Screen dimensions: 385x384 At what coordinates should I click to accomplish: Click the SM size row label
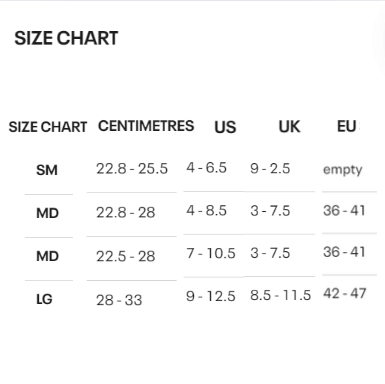pyautogui.click(x=47, y=170)
